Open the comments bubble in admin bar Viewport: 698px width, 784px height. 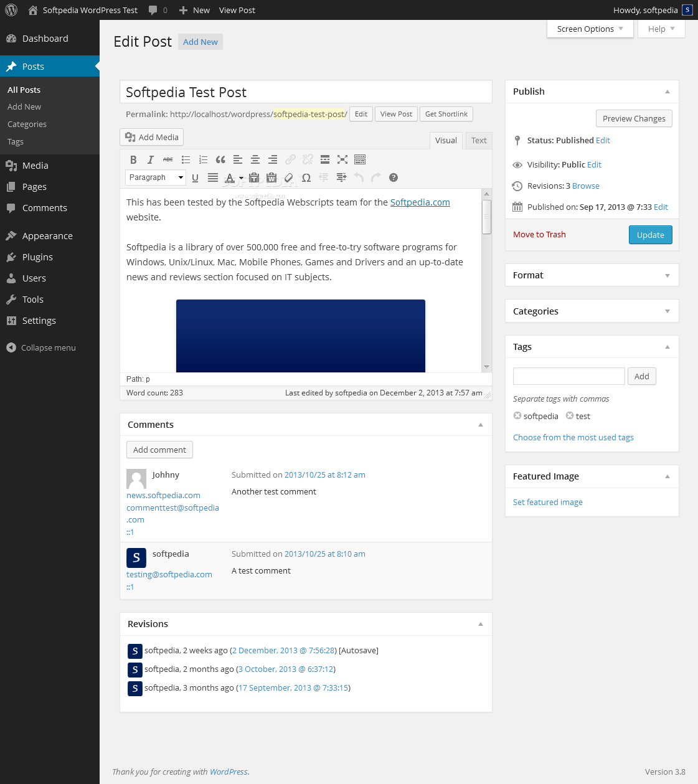(x=158, y=10)
